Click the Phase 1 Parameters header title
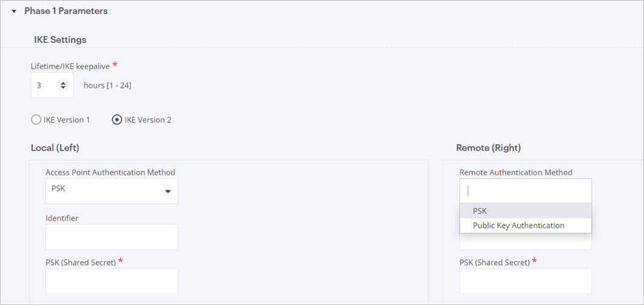Screen dimensions: 644x305 [65, 11]
